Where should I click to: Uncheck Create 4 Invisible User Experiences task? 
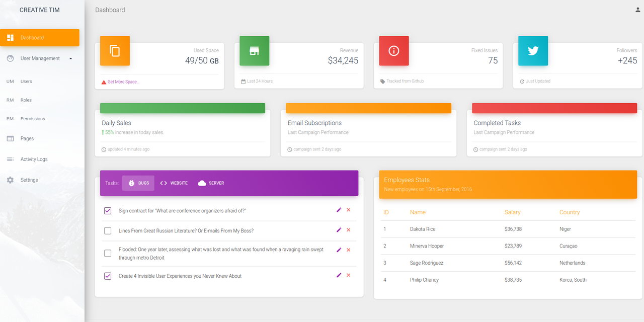click(x=107, y=276)
